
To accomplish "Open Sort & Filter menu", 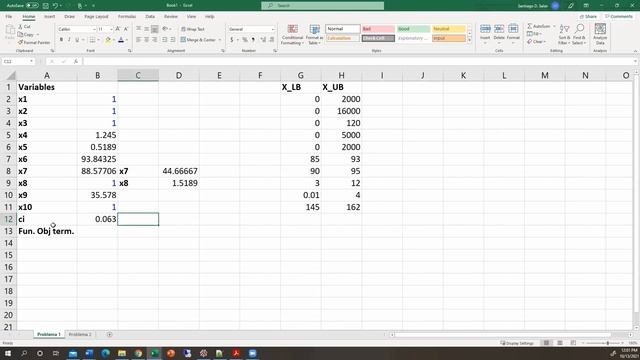I will point(564,34).
